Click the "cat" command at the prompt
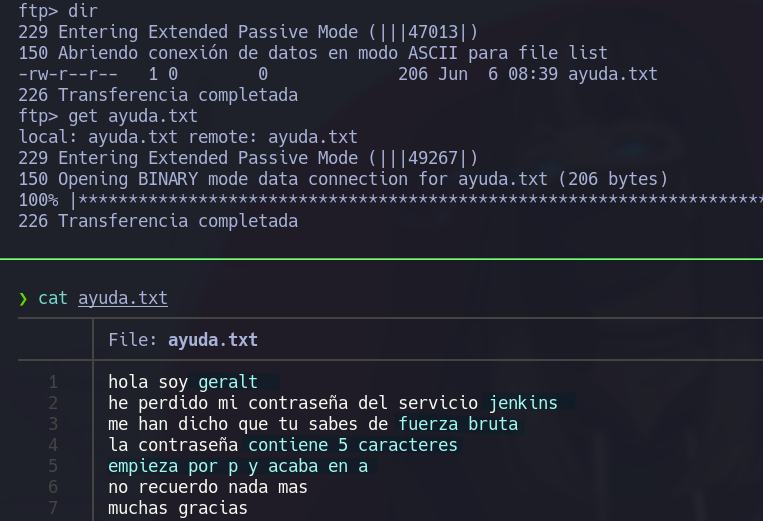This screenshot has height=521, width=763. [53, 299]
